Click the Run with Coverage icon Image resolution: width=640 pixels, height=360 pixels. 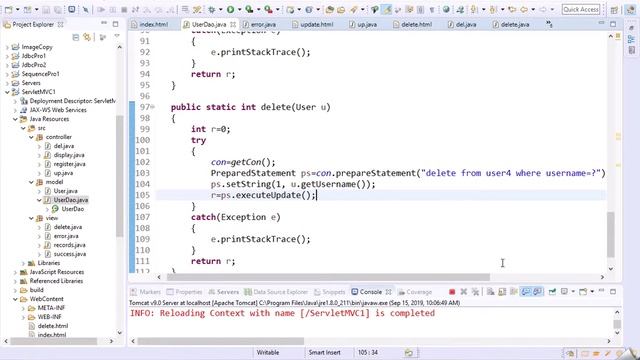249,9
